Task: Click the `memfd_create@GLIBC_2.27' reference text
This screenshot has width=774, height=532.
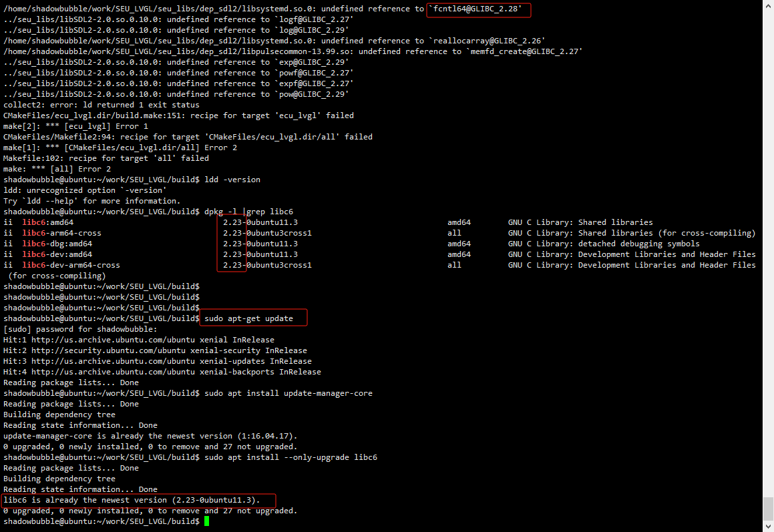Action: pos(524,51)
